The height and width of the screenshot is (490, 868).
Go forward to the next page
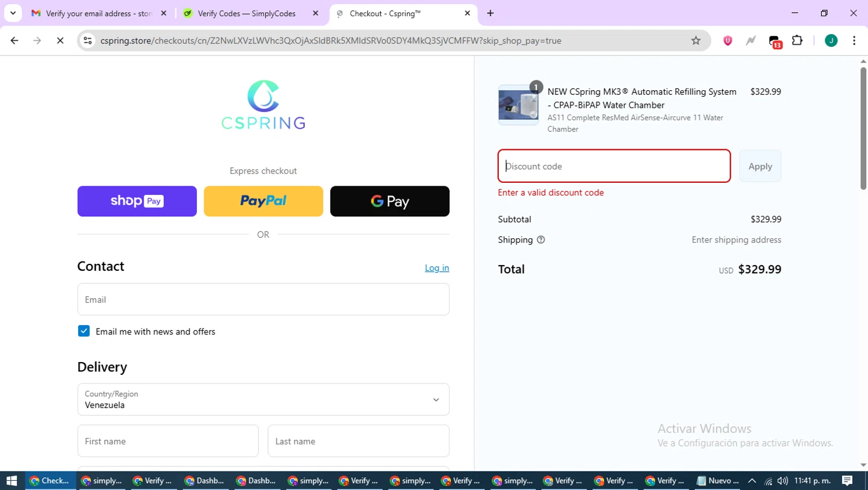tap(37, 40)
